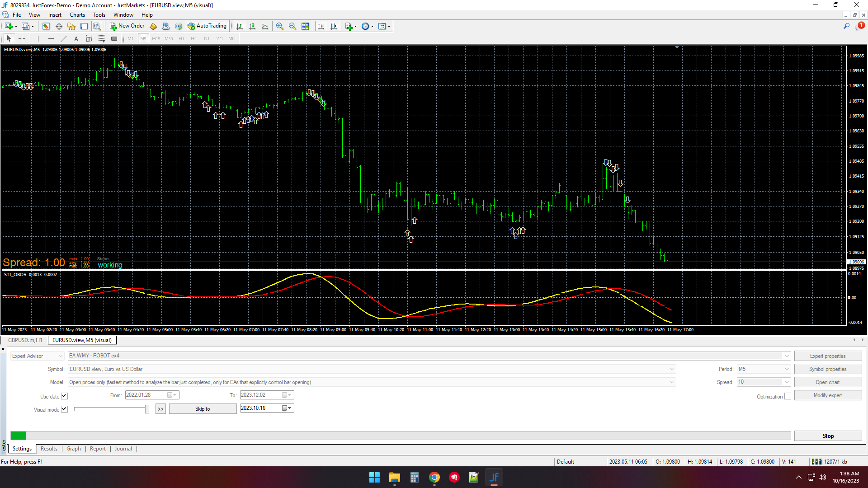Select the GBPUSD.m,H1 chart tab
This screenshot has height=488, width=868.
[x=25, y=340]
